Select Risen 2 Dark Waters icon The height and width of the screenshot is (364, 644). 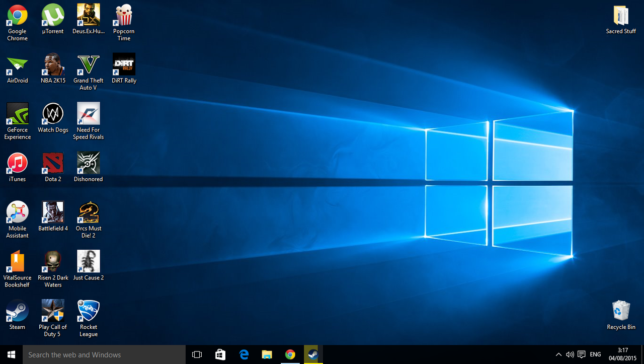click(53, 269)
